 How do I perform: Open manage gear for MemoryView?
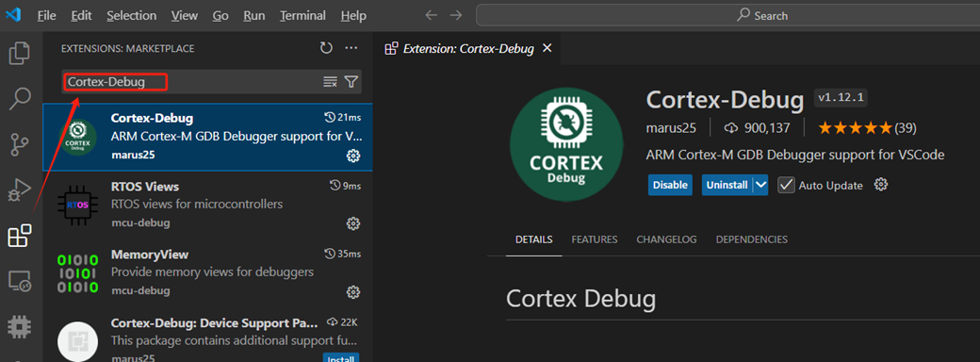(353, 291)
